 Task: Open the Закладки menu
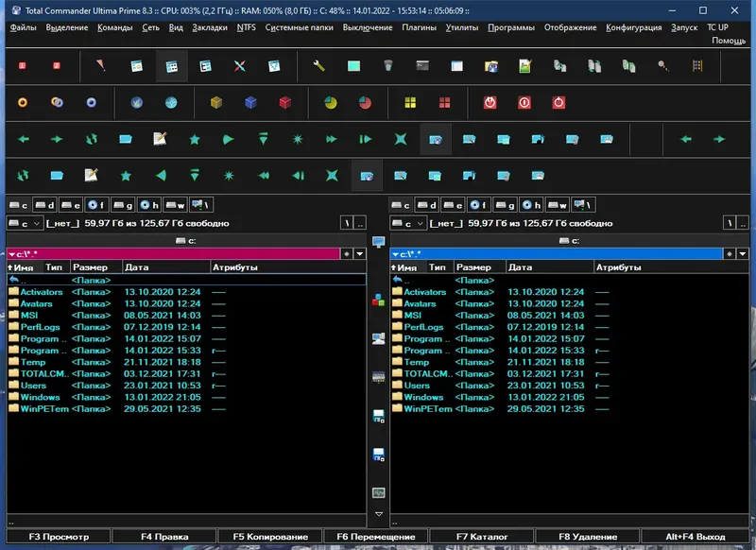click(210, 27)
